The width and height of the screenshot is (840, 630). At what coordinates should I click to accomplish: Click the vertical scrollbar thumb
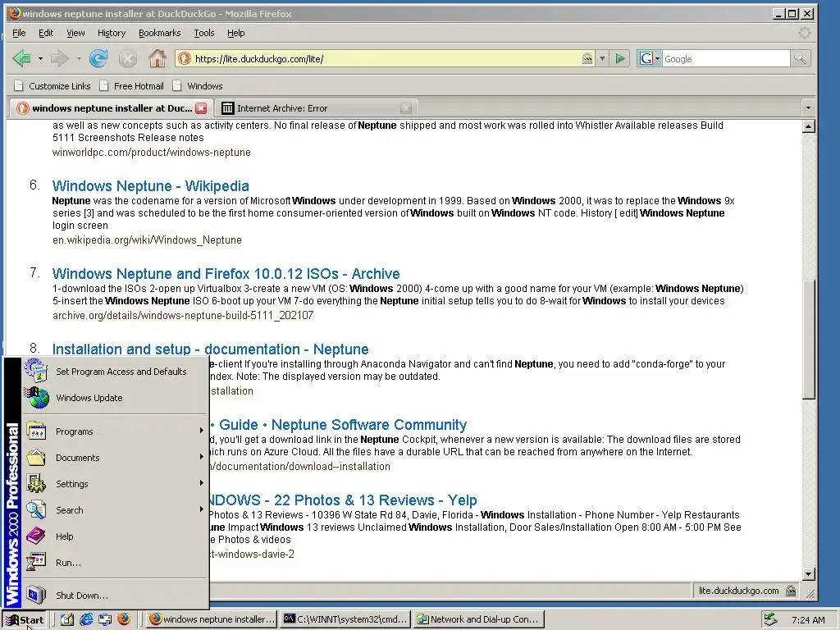point(808,339)
